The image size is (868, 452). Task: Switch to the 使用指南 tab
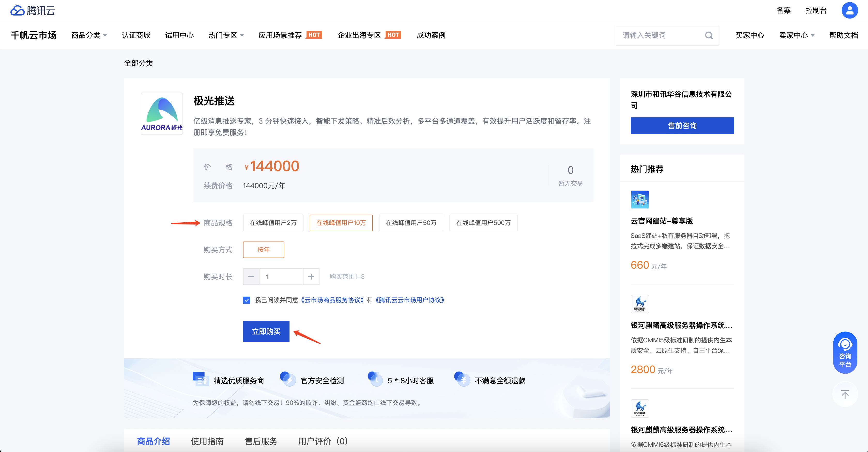pyautogui.click(x=207, y=441)
